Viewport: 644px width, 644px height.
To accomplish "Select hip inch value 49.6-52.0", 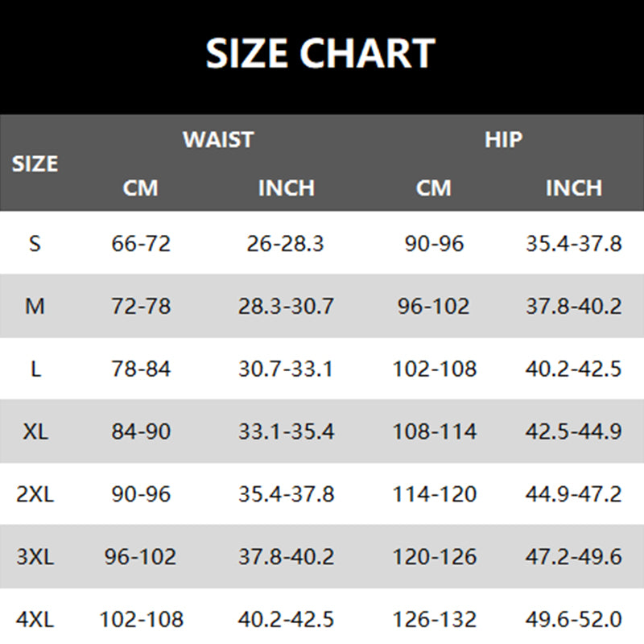I will pyautogui.click(x=574, y=620).
